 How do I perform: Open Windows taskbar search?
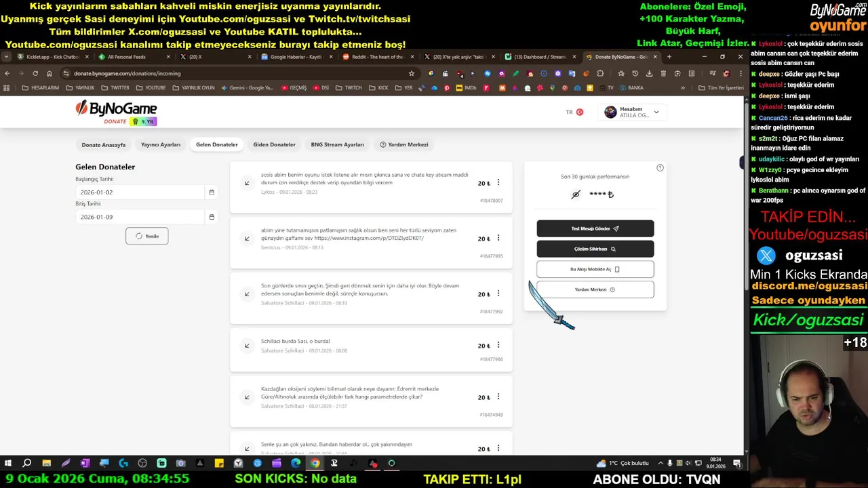point(27,463)
